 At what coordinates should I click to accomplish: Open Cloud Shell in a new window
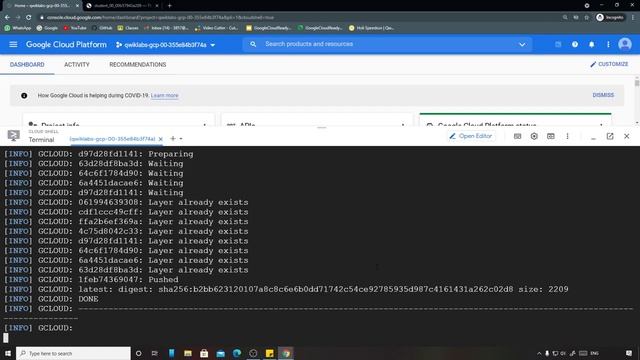(610, 136)
